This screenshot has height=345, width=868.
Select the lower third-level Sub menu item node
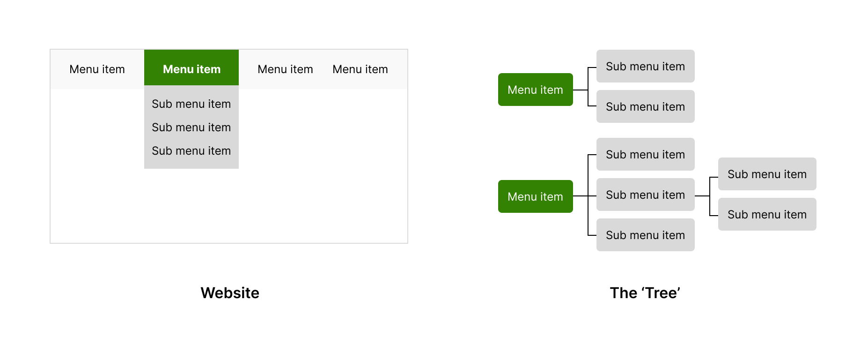point(767,214)
